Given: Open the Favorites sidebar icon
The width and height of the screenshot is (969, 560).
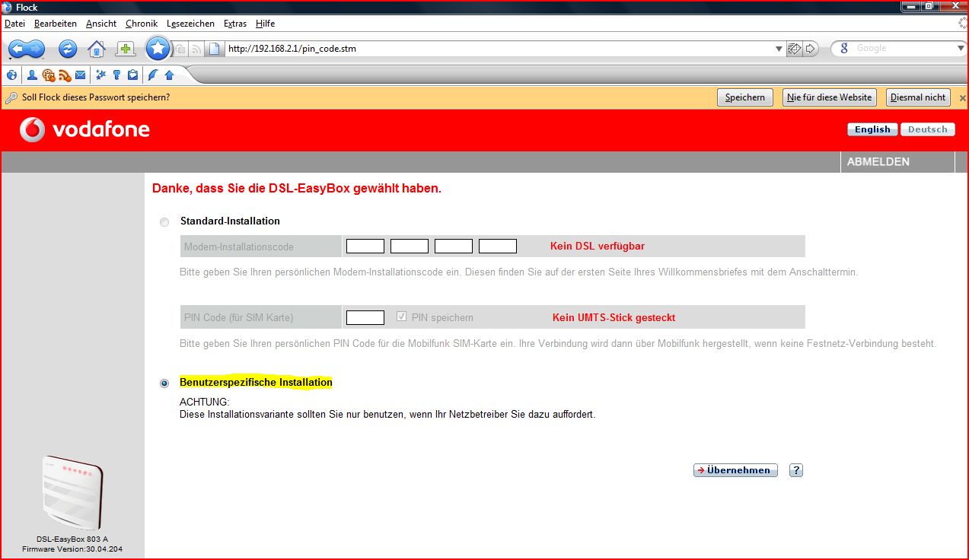Looking at the screenshot, I should click(x=100, y=75).
